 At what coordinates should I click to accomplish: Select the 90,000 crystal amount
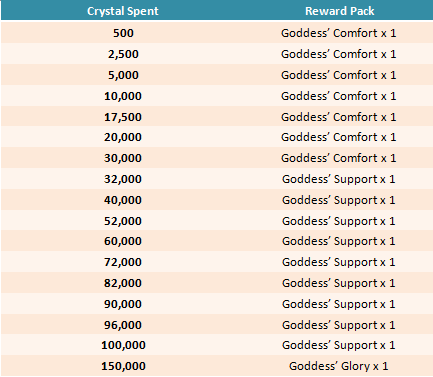click(123, 304)
